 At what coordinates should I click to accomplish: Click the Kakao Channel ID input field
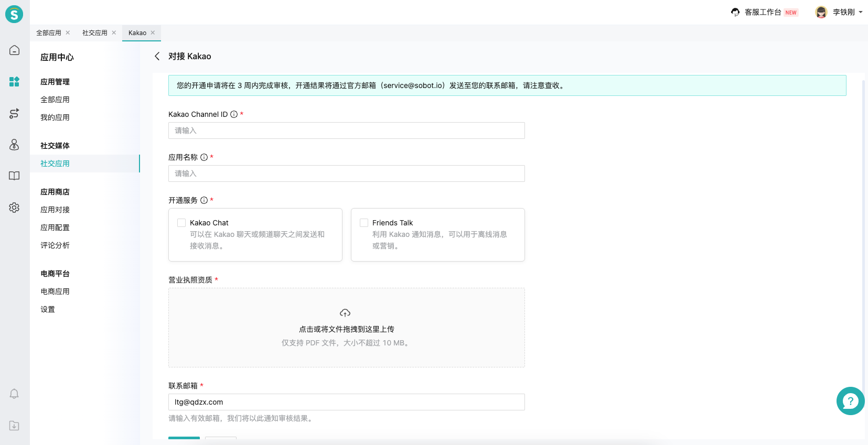pos(347,131)
